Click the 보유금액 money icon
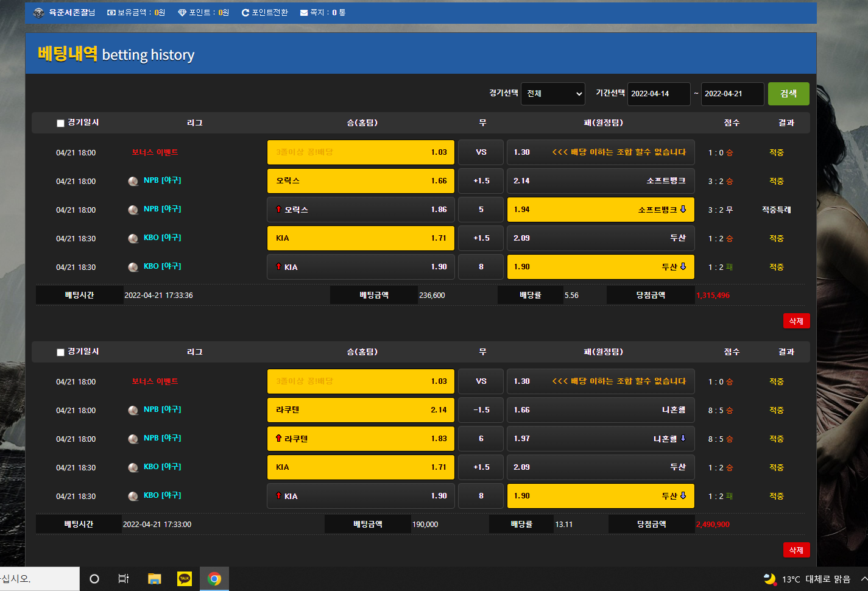Viewport: 868px width, 591px height. (111, 13)
